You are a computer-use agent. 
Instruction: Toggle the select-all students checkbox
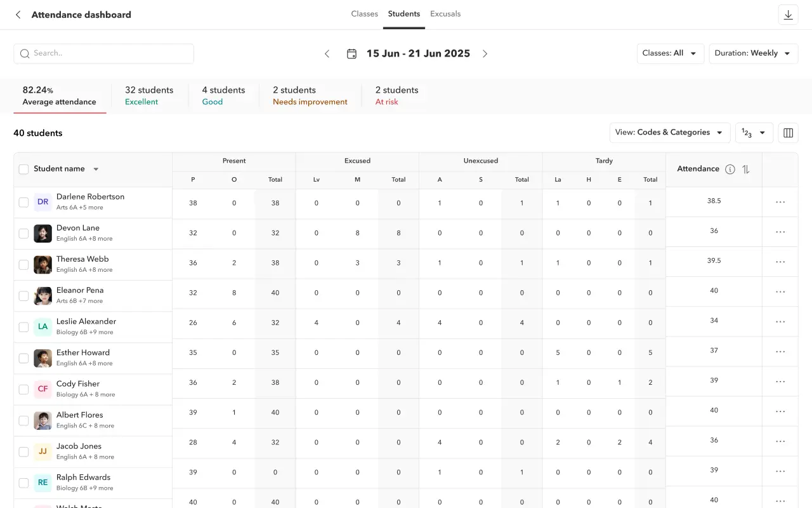pyautogui.click(x=23, y=169)
